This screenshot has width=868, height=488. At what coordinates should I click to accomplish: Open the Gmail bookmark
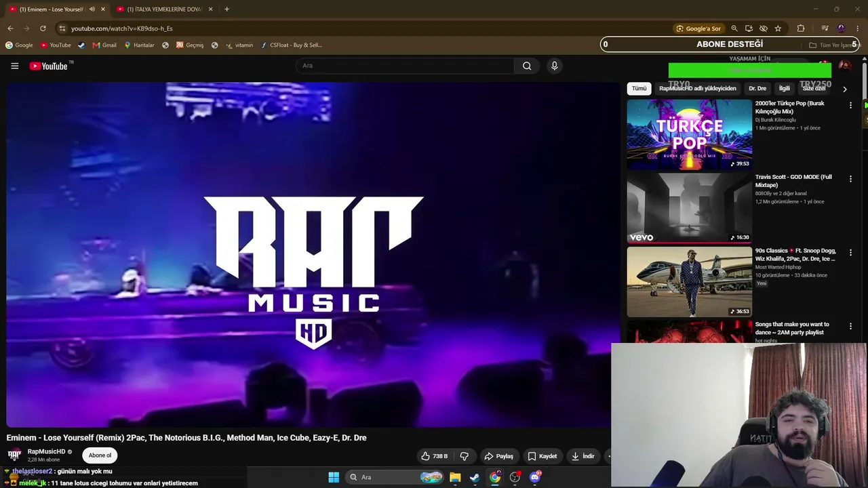pyautogui.click(x=104, y=45)
